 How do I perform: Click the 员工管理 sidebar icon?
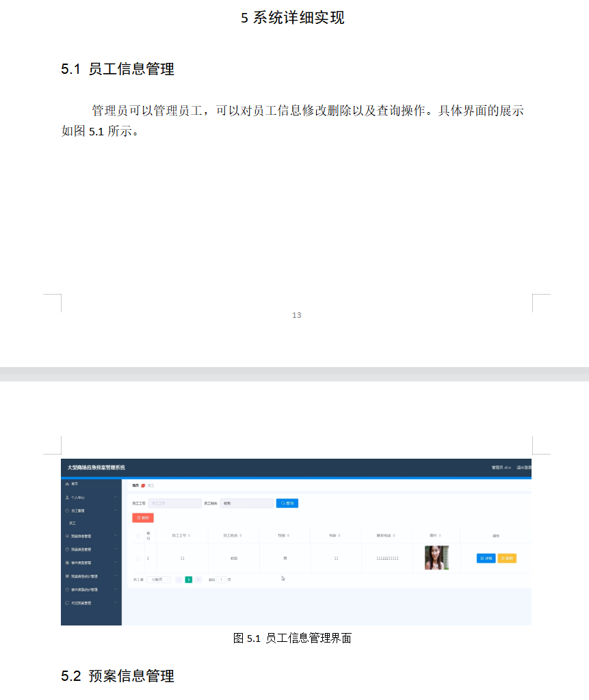point(66,511)
